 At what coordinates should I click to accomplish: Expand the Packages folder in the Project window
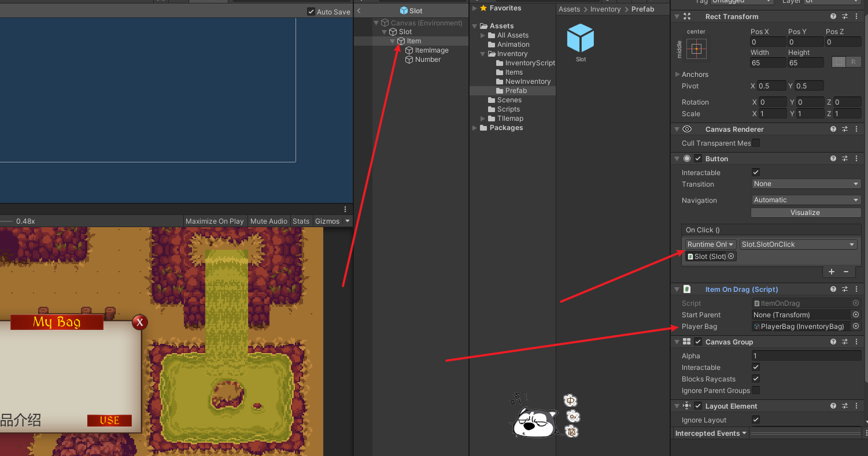[475, 128]
